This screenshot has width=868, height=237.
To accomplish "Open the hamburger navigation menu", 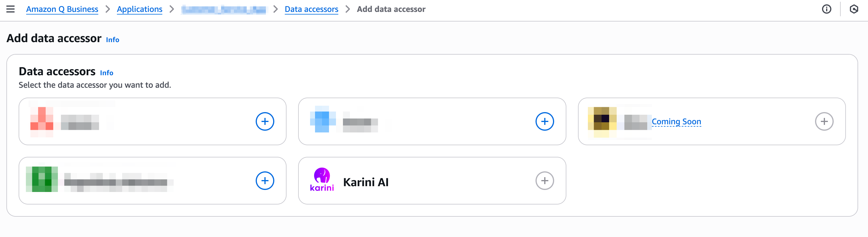I will [10, 9].
